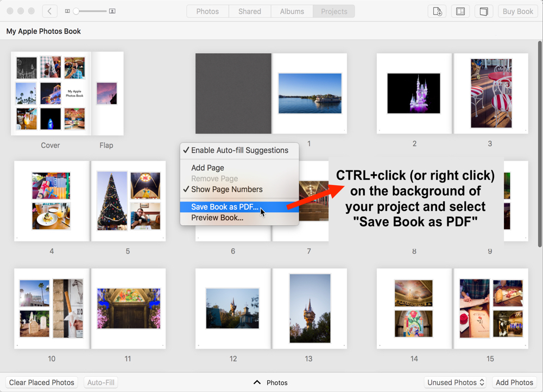Click the Add Photos button
Viewport: 543px width, 392px height.
[514, 382]
